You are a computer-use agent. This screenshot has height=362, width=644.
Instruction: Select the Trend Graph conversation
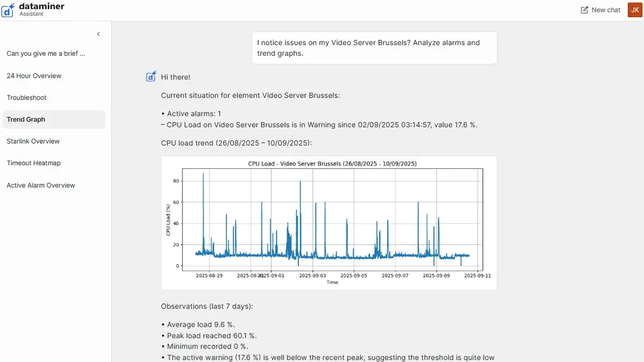[54, 120]
